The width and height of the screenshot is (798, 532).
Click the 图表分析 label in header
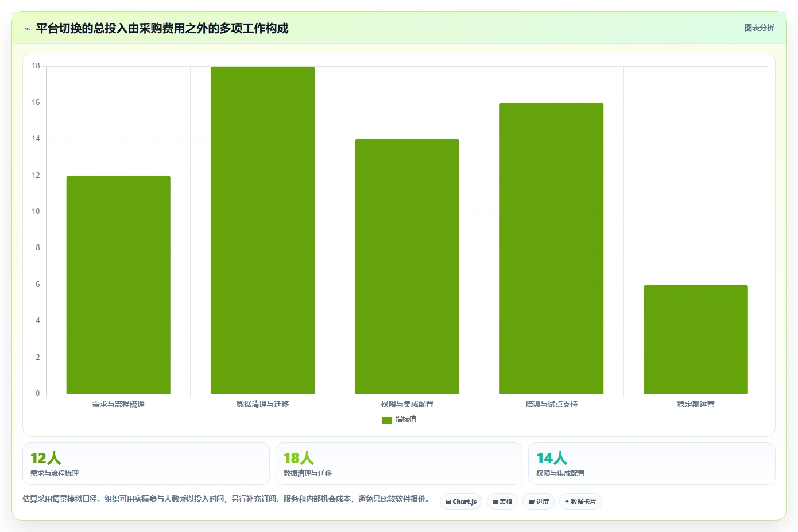coord(759,28)
